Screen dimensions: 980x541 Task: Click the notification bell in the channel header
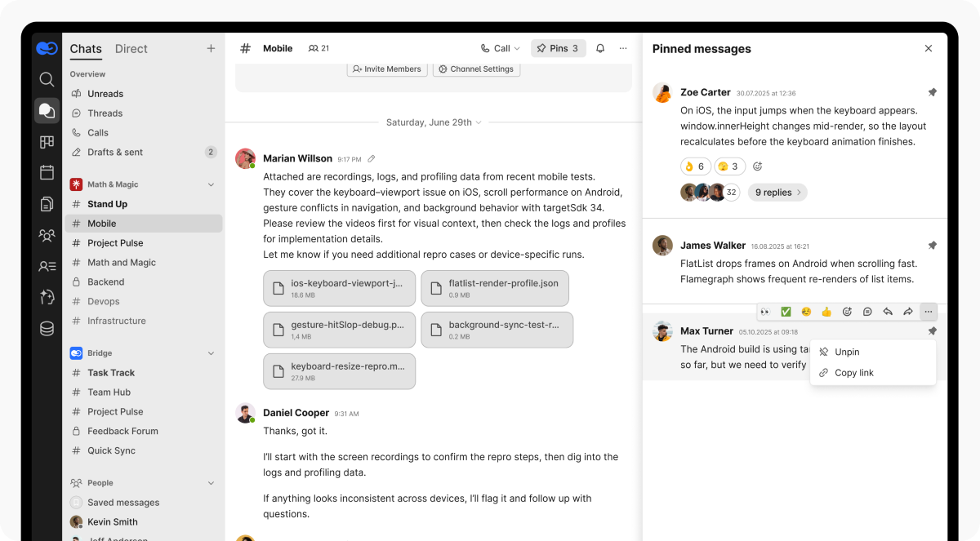600,48
